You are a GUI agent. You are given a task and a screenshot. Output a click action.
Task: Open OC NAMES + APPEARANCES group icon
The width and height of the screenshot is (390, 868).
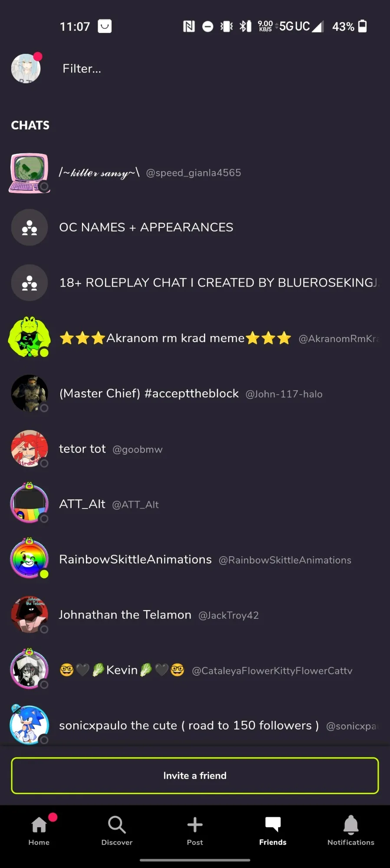[29, 228]
